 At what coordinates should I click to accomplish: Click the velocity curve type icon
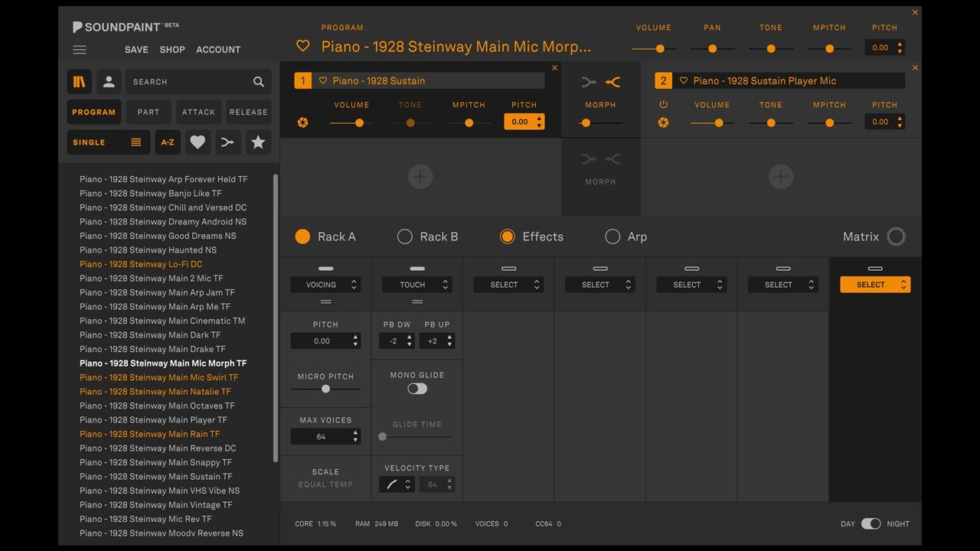pyautogui.click(x=392, y=484)
